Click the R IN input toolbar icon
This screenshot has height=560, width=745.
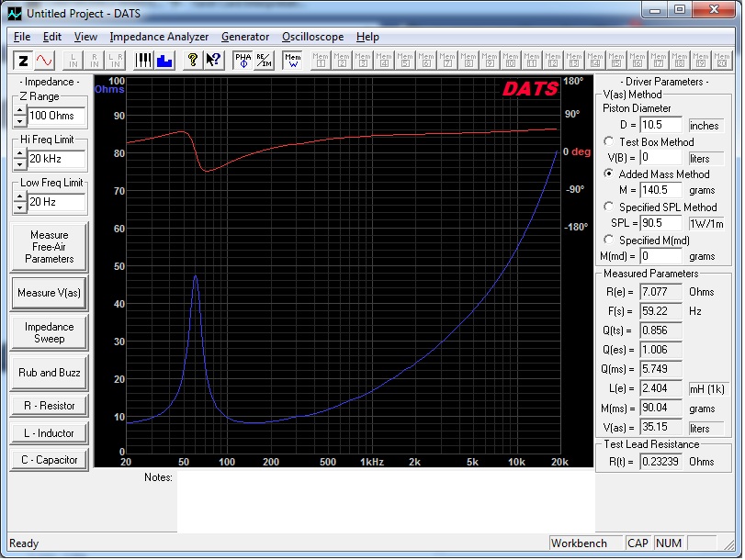coord(95,61)
